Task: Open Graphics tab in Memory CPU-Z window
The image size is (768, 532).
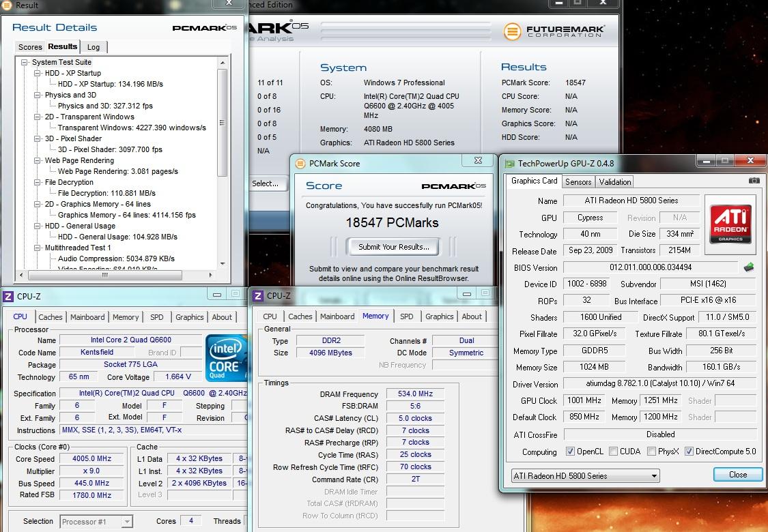Action: click(x=440, y=316)
